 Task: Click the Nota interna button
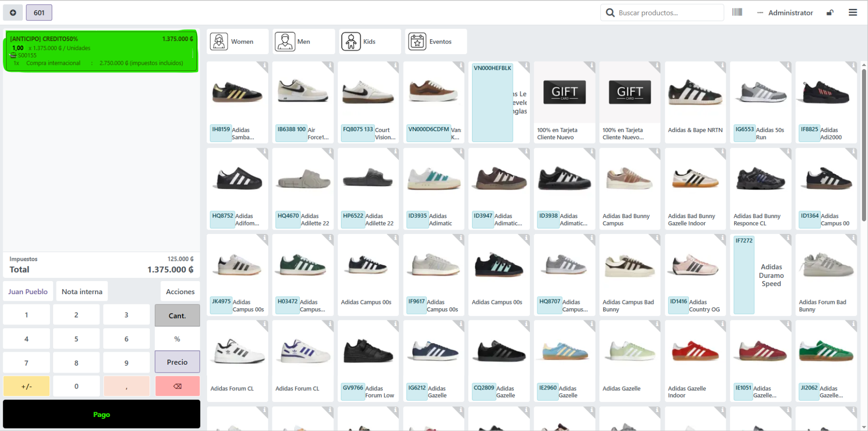pyautogui.click(x=82, y=291)
